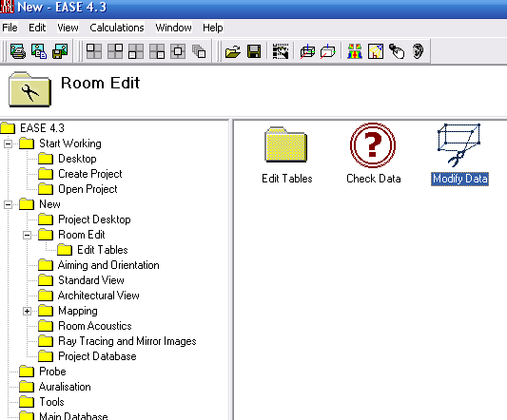Click the ear auralisation toolbar icon
This screenshot has height=420, width=507.
pos(418,51)
